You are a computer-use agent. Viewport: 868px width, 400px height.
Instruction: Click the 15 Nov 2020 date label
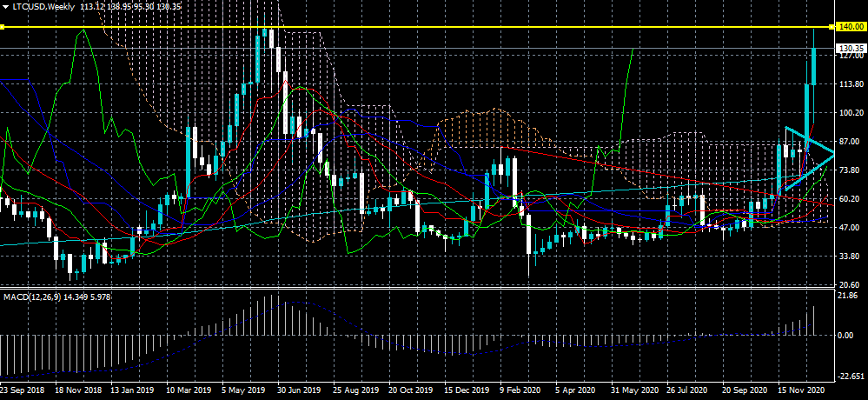799,390
